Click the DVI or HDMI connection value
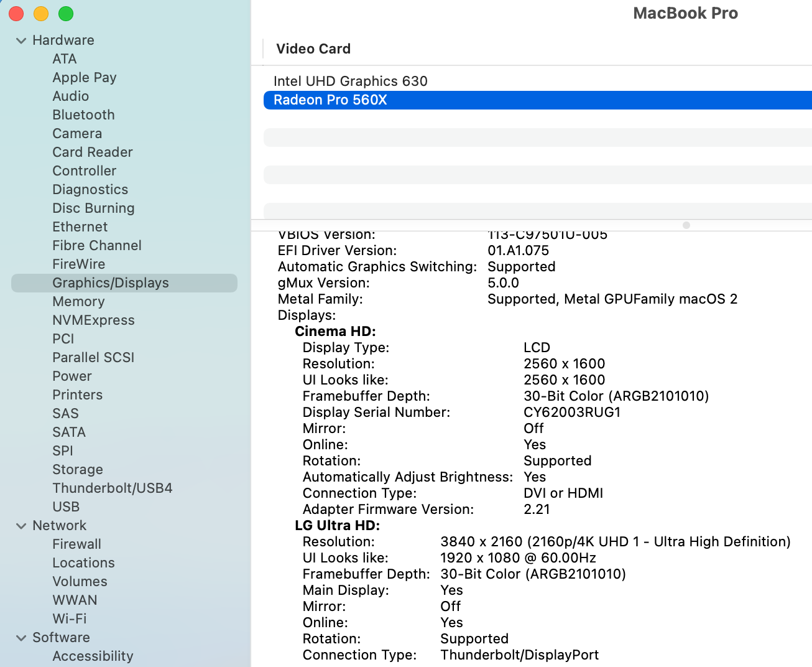Screen dimensions: 812x667 click(x=563, y=493)
